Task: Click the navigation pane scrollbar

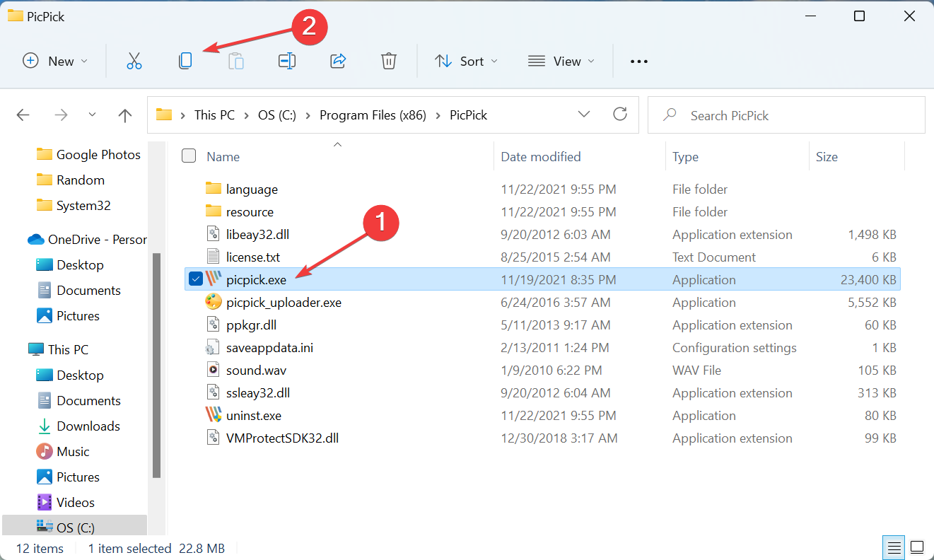Action: 156,365
